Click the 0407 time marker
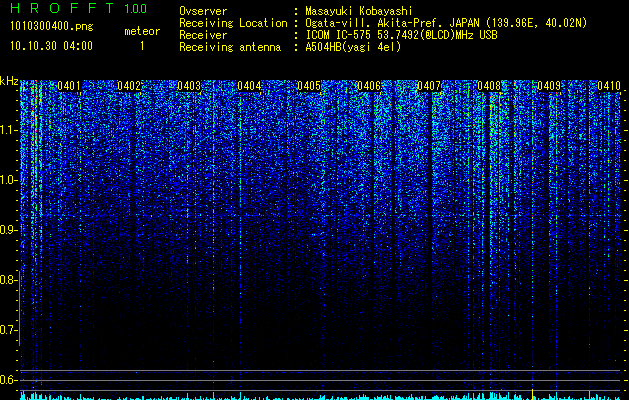629x400 pixels. click(429, 86)
